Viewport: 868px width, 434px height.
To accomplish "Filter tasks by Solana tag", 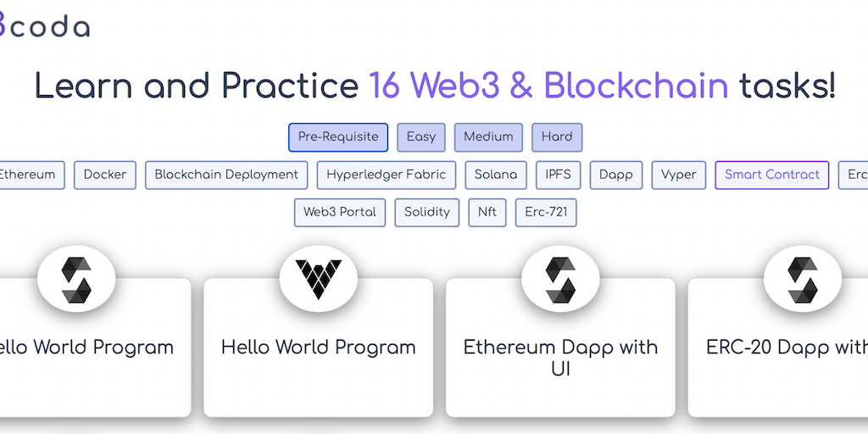I will [x=496, y=175].
